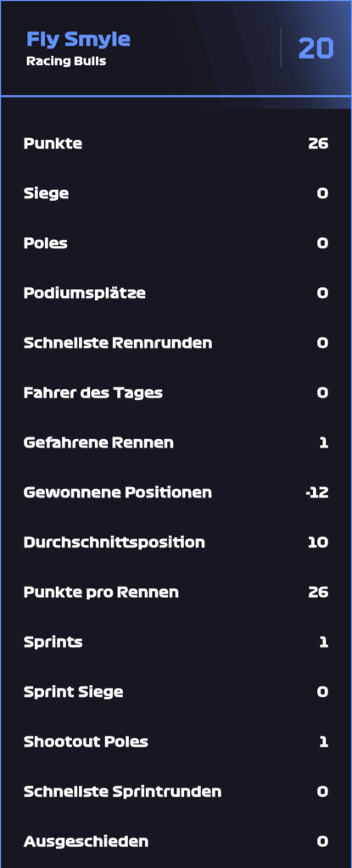Select the Shootout Poles row

point(176,742)
